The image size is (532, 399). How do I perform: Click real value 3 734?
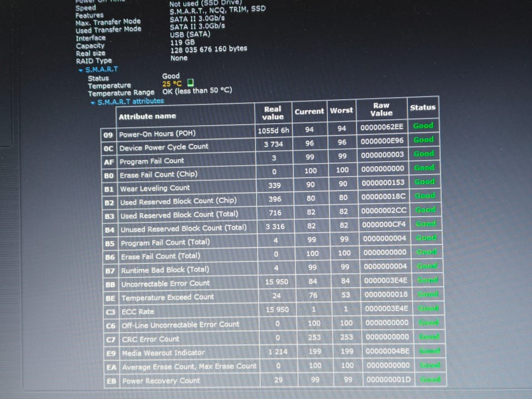273,144
